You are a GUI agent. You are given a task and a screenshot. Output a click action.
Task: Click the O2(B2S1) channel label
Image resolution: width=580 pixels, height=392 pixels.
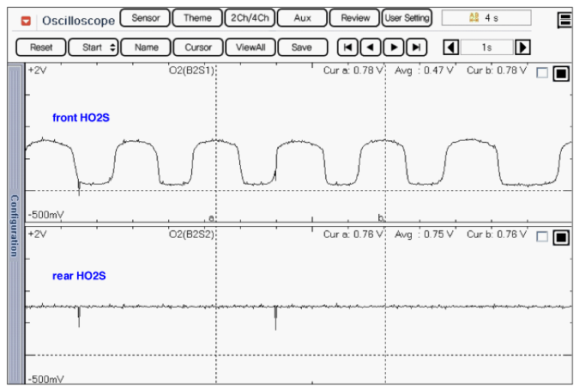[x=191, y=70]
